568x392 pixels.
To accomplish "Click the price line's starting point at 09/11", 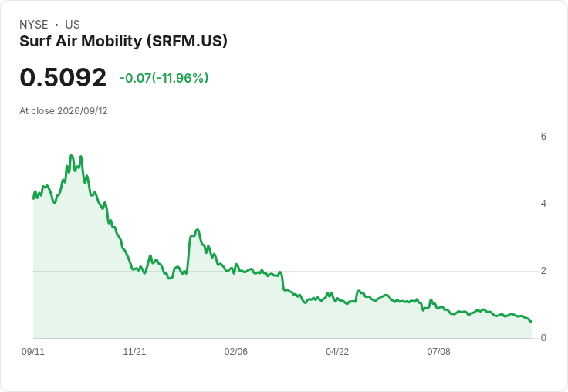I will point(34,198).
